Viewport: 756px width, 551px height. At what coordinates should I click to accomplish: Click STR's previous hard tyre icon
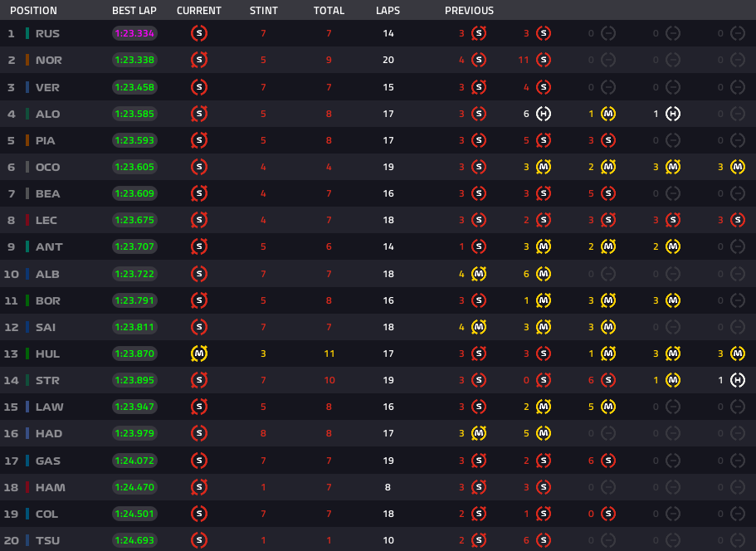[x=738, y=381]
